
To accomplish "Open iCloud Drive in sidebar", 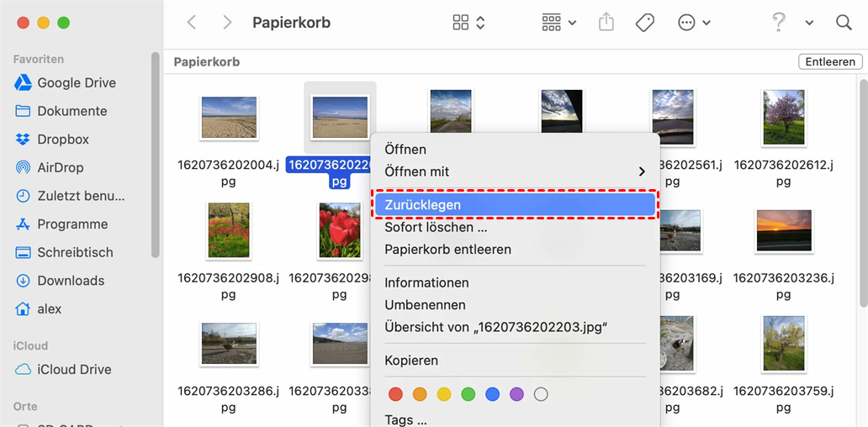I will click(x=74, y=369).
